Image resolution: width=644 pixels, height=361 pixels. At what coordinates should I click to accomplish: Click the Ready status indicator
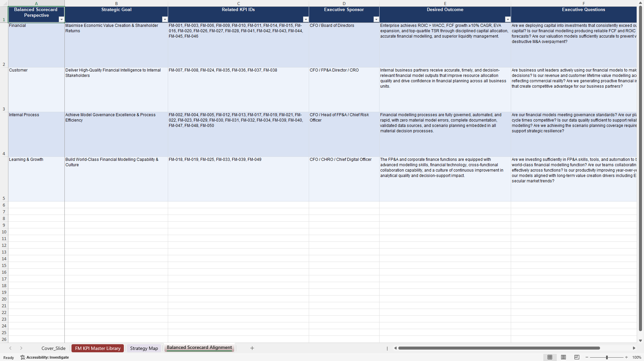[9, 358]
